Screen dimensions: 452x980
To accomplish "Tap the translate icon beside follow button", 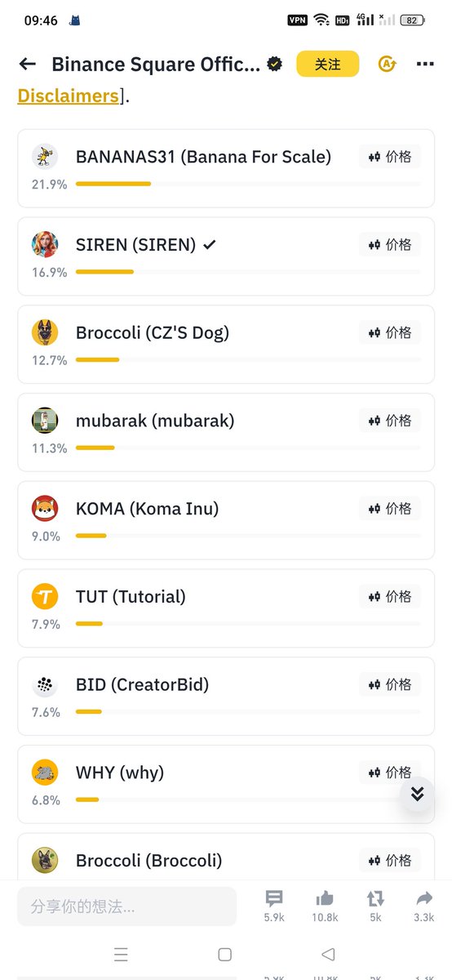I will (x=387, y=64).
